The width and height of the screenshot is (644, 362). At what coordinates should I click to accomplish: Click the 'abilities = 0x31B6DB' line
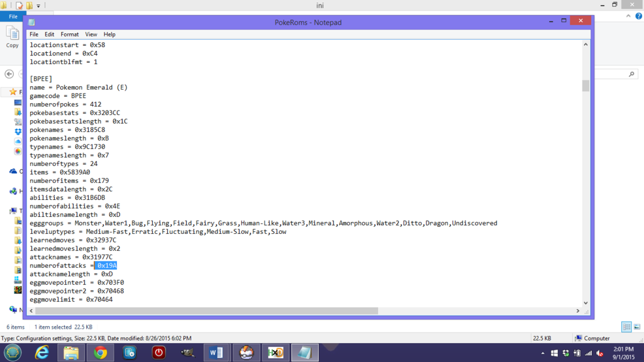[x=67, y=198]
